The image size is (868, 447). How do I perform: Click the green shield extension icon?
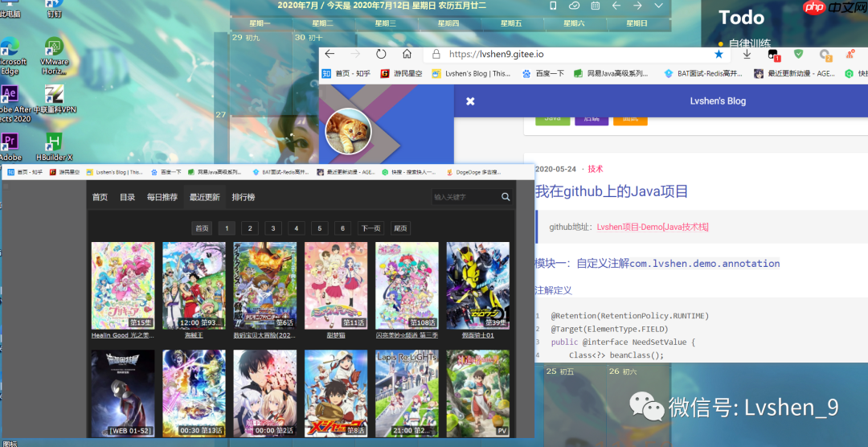798,54
